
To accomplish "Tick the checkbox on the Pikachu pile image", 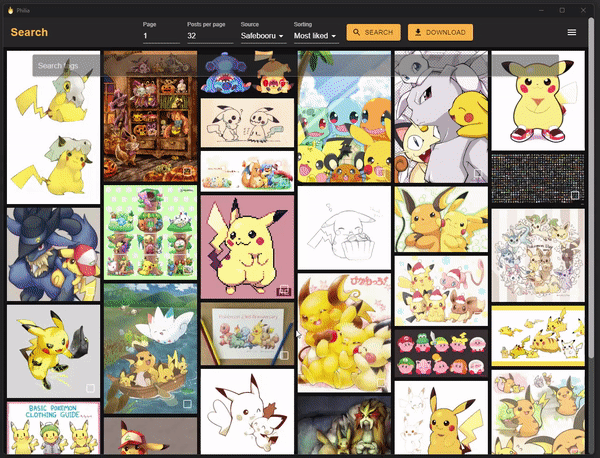I will (381, 383).
